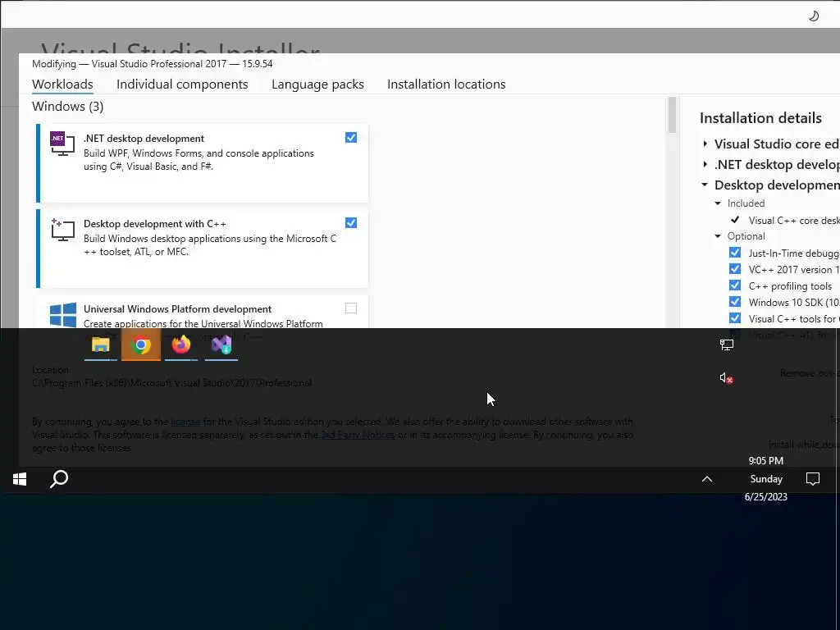Viewport: 840px width, 630px height.
Task: Uncheck Desktop development with C++ workload checkbox
Action: coord(351,223)
